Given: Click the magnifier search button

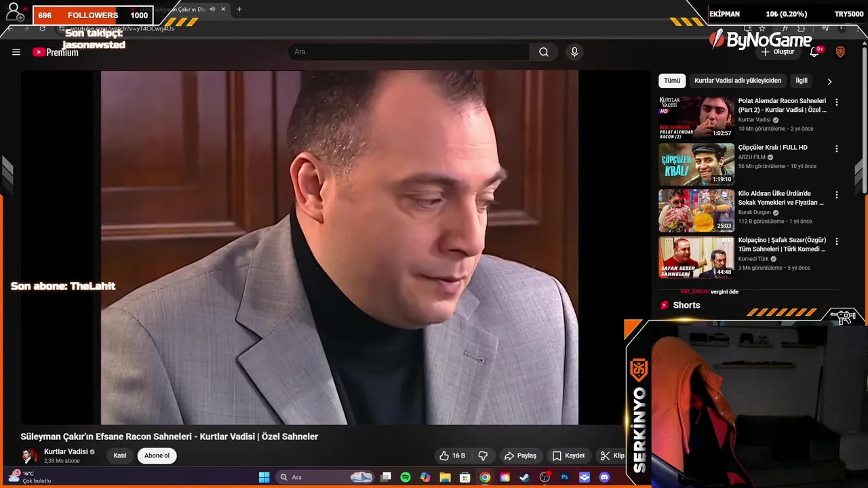Looking at the screenshot, I should point(544,52).
